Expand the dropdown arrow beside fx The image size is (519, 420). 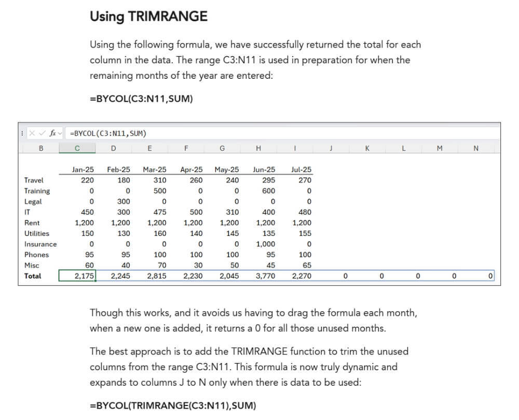(60, 134)
